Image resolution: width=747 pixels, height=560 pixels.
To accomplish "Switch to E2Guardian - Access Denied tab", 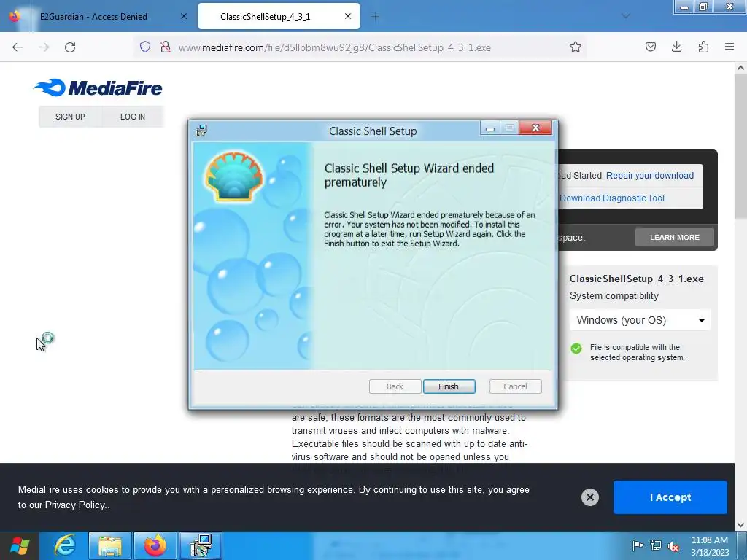I will click(x=93, y=17).
